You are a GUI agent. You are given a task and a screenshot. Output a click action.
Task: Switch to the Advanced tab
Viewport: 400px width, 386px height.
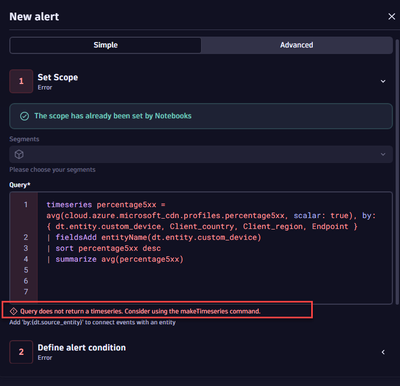coord(296,45)
